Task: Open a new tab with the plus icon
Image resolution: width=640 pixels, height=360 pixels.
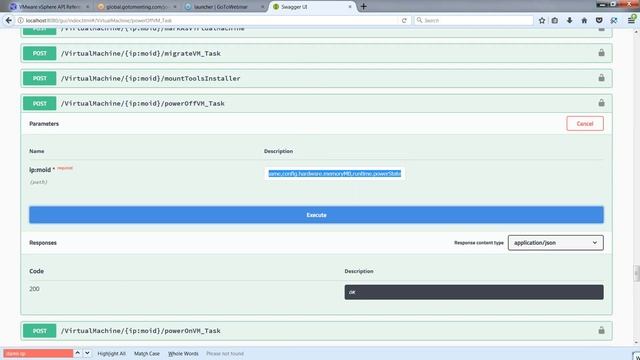Action: click(363, 7)
